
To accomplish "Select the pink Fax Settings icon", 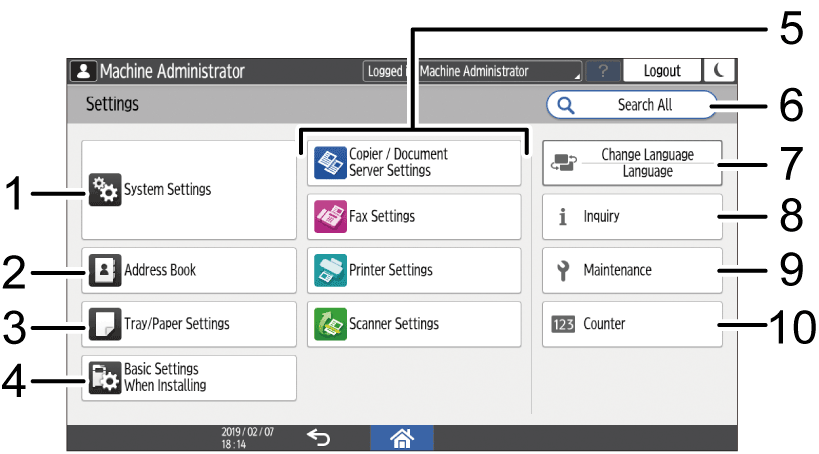I will (x=330, y=216).
